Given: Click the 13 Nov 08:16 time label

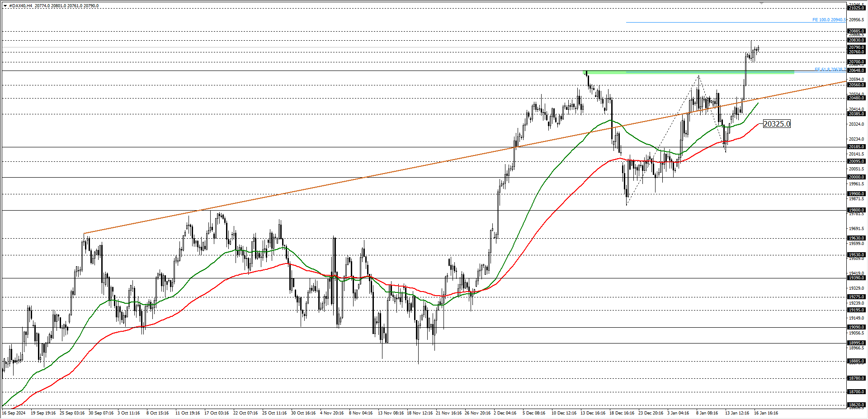Looking at the screenshot, I should [x=391, y=413].
